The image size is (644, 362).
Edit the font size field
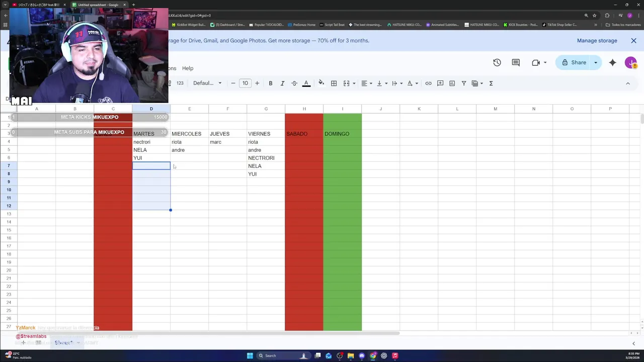click(x=245, y=83)
